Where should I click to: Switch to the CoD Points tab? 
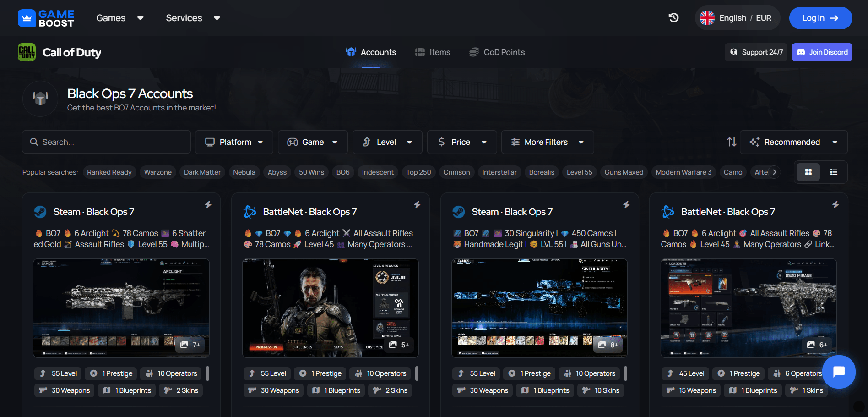pyautogui.click(x=497, y=52)
